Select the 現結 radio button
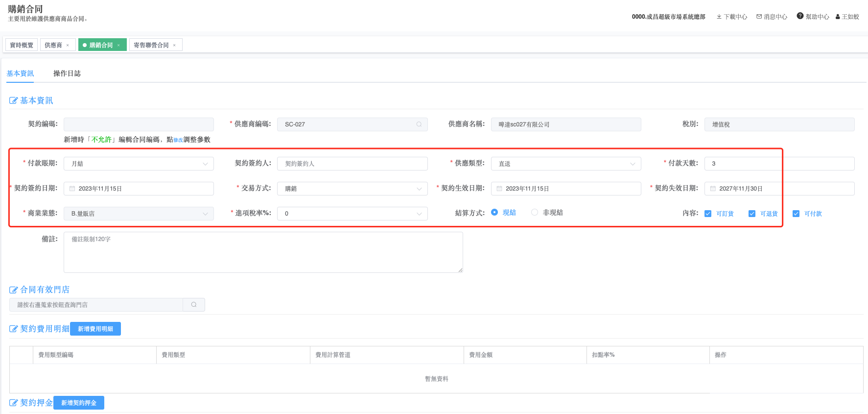Viewport: 868px width, 414px height. tap(494, 212)
